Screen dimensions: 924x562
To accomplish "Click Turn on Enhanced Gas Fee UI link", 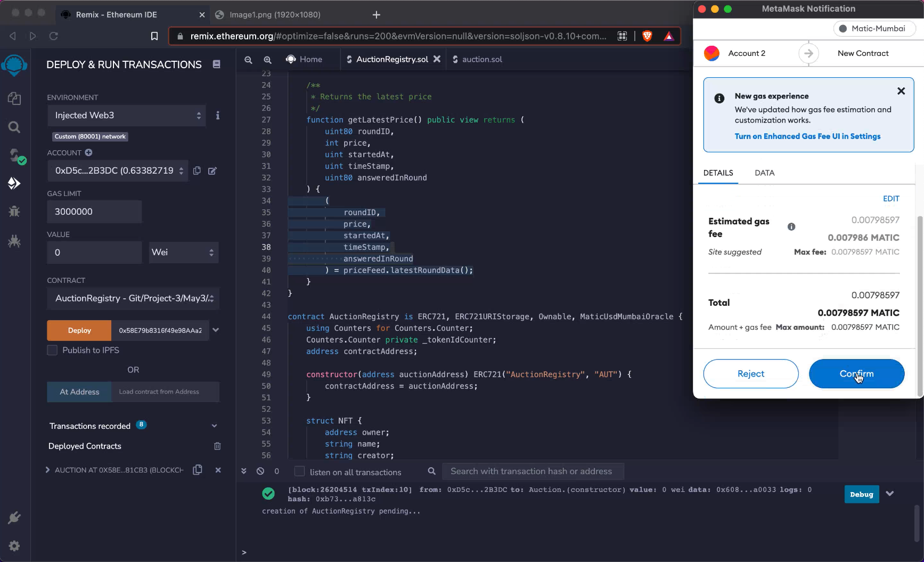I will click(x=807, y=136).
